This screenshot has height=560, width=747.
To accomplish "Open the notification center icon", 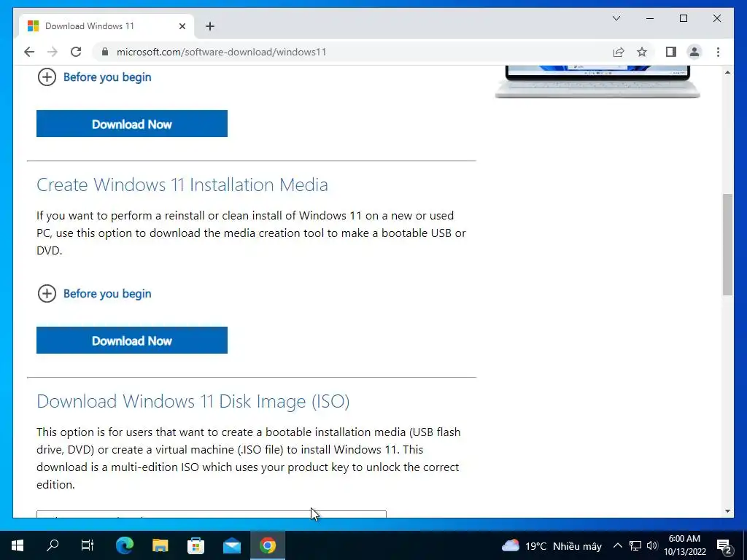I will (x=724, y=546).
